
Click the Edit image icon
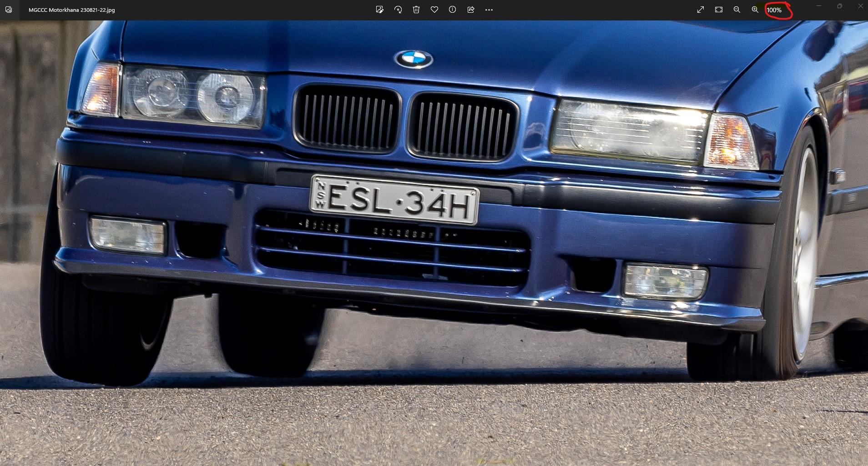380,10
